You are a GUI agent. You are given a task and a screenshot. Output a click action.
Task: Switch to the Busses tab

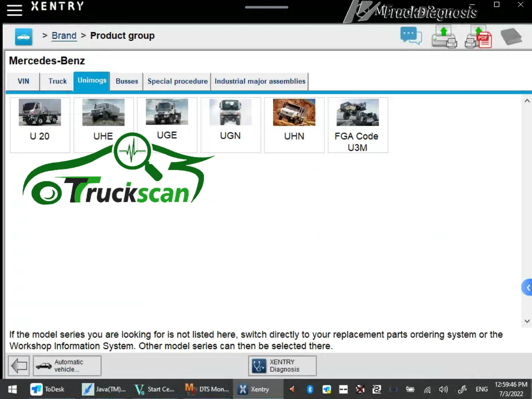pyautogui.click(x=127, y=81)
